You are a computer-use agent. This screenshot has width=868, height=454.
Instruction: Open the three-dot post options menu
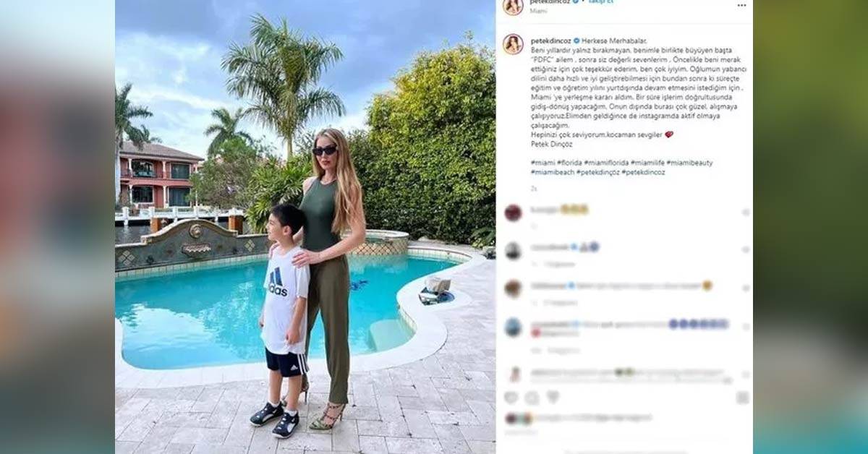(741, 5)
